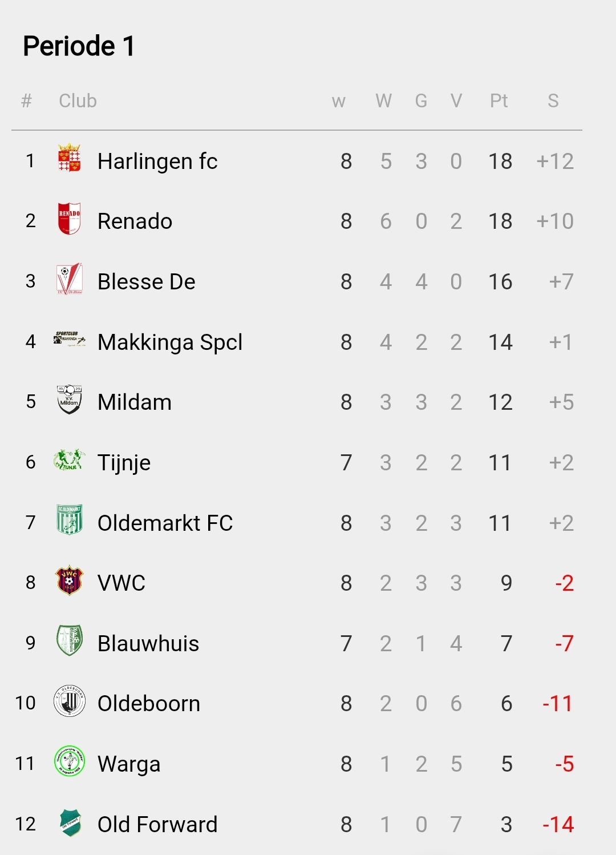This screenshot has height=855, width=616.
Task: Click the Club column header
Action: pyautogui.click(x=78, y=101)
